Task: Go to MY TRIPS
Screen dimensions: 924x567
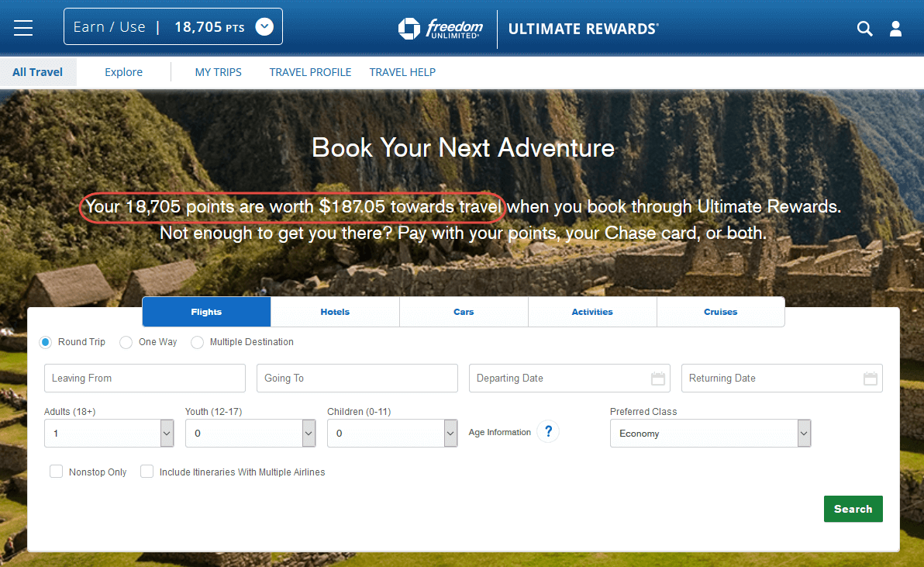Action: click(218, 72)
